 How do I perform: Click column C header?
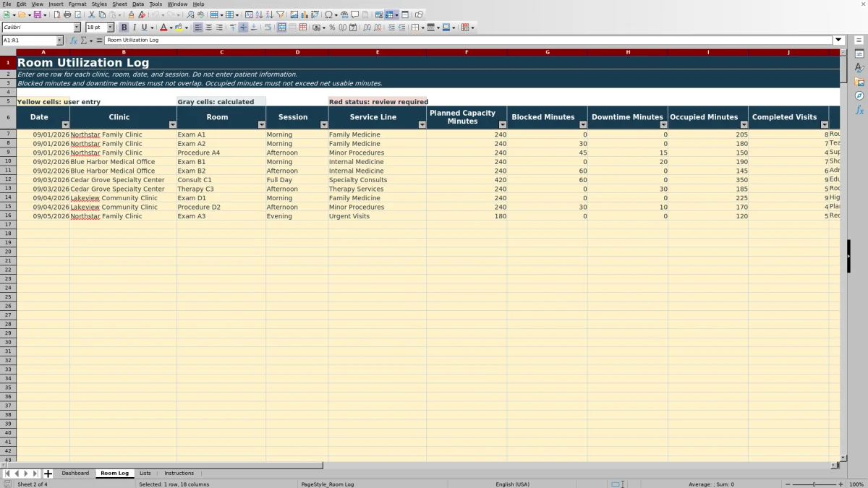pyautogui.click(x=221, y=52)
